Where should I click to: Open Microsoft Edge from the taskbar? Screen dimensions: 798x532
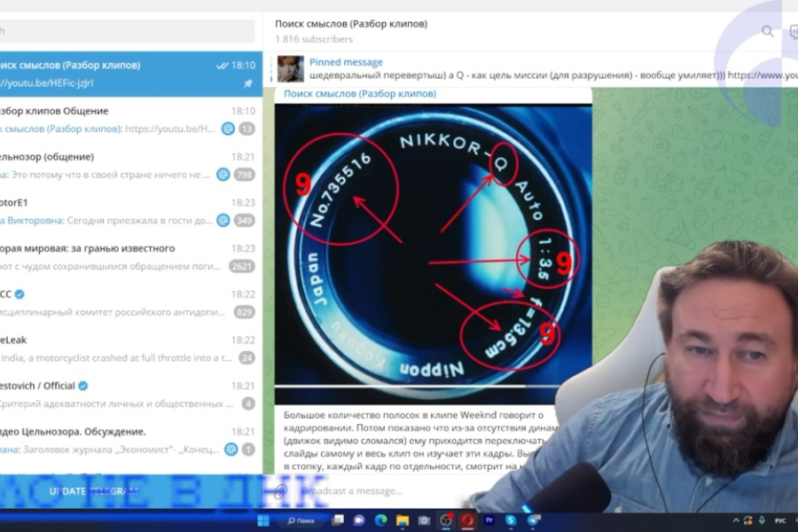point(379,521)
